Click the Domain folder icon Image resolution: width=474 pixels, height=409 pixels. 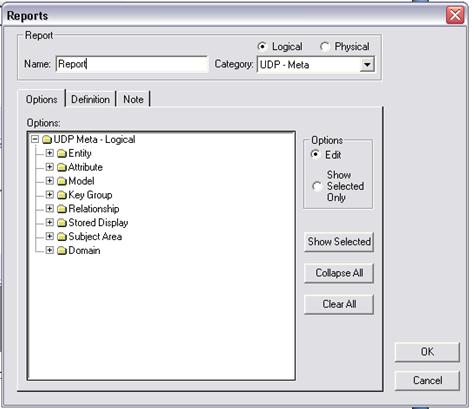click(x=62, y=251)
